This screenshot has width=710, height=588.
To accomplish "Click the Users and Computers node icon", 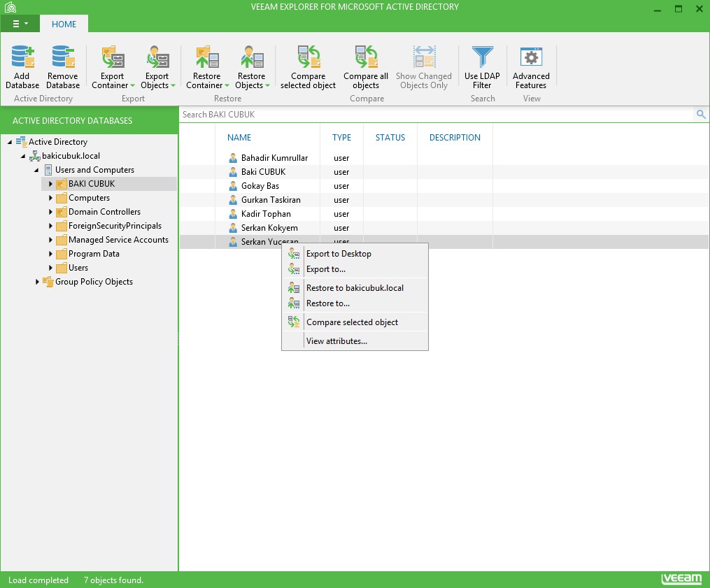I will tap(48, 170).
